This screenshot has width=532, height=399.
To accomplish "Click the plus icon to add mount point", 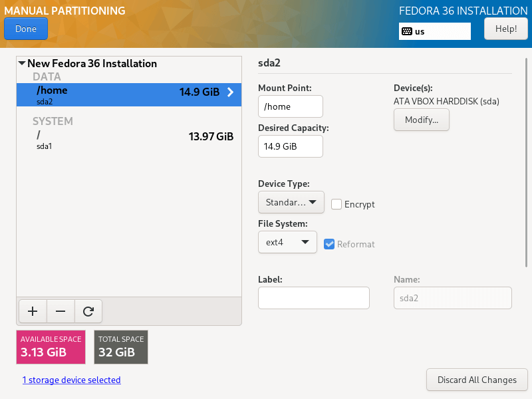I will (33, 311).
